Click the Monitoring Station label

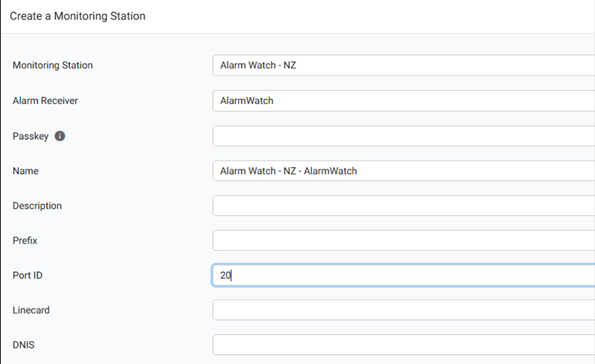[53, 65]
